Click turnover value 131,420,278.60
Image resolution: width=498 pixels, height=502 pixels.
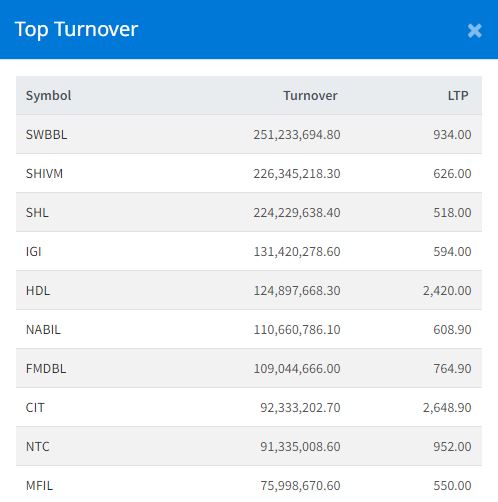click(297, 252)
